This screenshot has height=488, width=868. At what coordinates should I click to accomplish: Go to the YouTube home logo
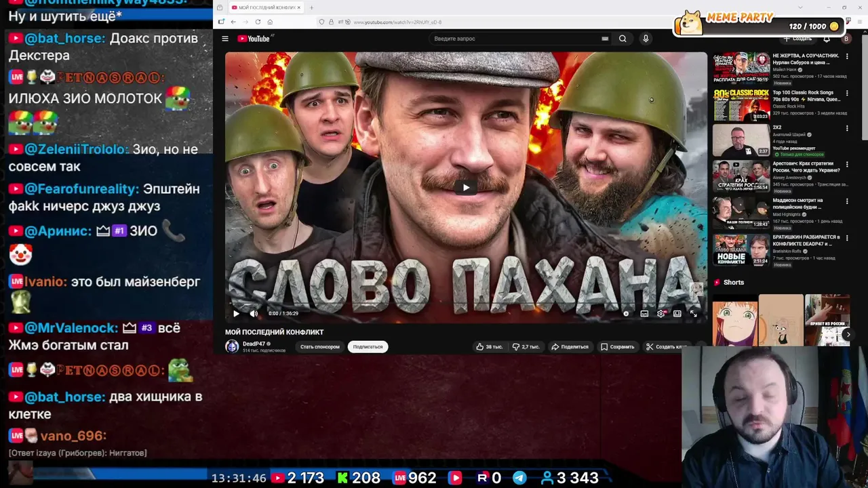[x=254, y=39]
